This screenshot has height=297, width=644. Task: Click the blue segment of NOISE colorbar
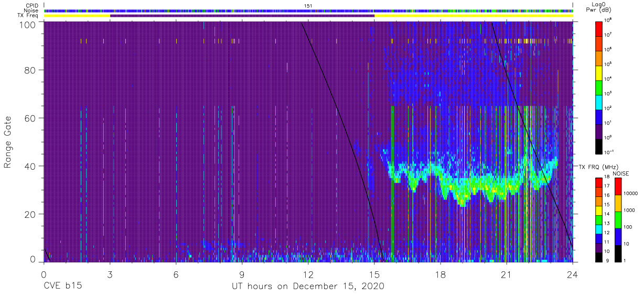tap(617, 236)
